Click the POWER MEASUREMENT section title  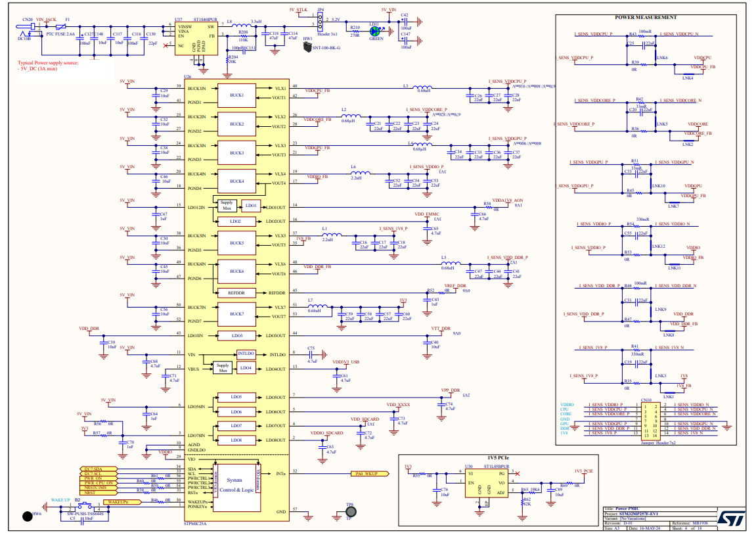point(646,17)
